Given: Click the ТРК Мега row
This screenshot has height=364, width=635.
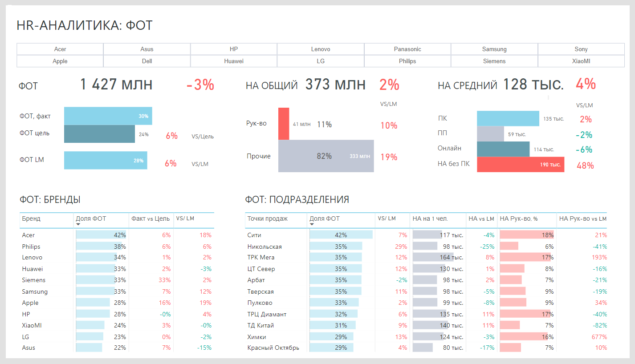Looking at the screenshot, I should coord(426,258).
